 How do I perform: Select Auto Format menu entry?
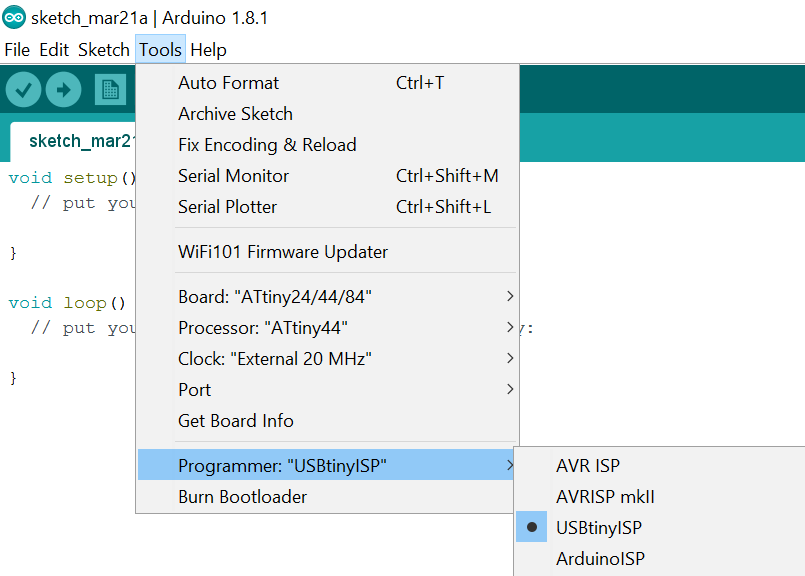pos(327,83)
